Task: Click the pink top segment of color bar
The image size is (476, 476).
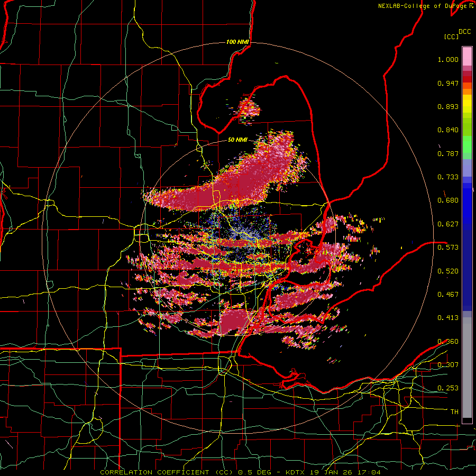Action: pos(467,57)
